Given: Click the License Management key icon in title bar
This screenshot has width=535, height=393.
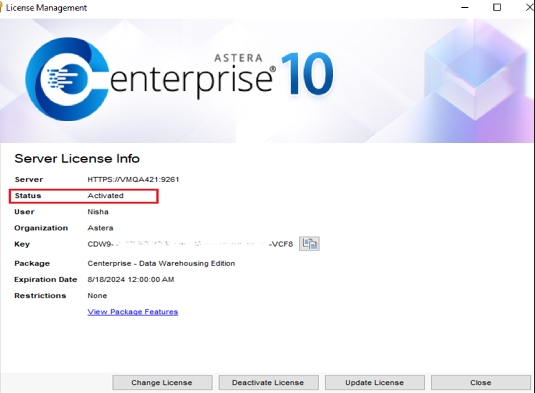Looking at the screenshot, I should tap(1, 8).
